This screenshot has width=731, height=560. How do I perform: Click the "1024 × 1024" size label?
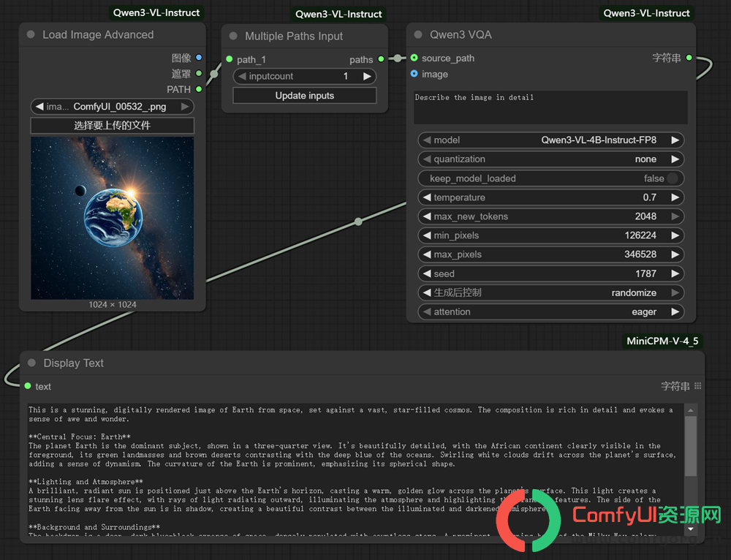[x=113, y=304]
